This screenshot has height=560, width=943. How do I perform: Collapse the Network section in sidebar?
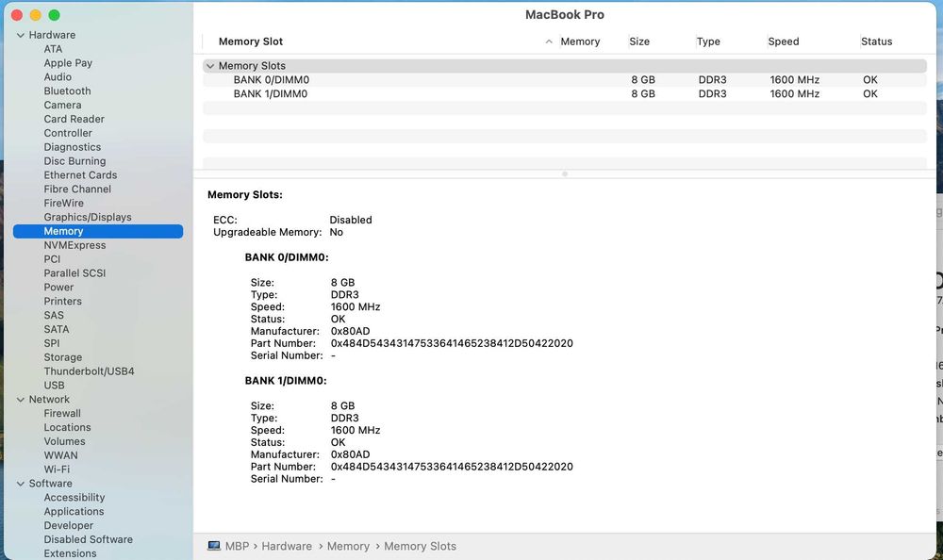(21, 400)
